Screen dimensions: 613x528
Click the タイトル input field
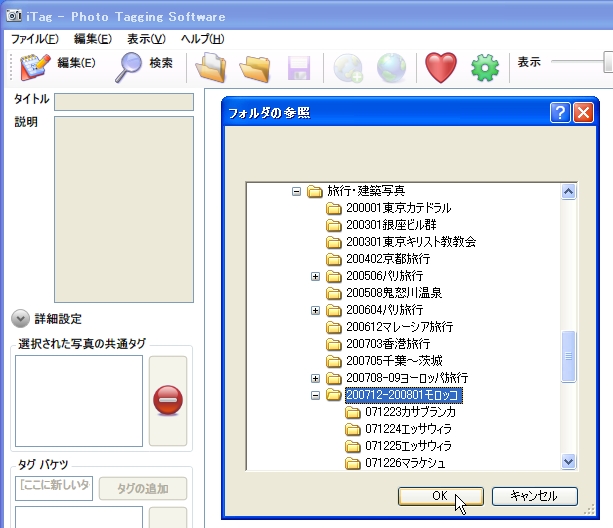pyautogui.click(x=124, y=102)
